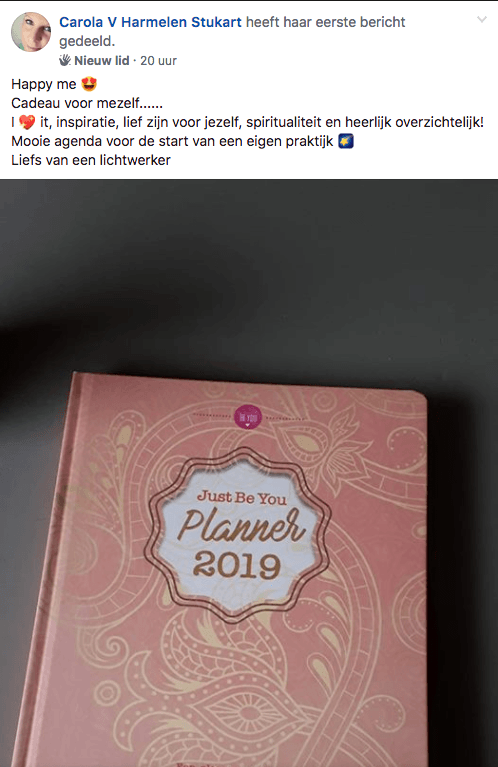Click the shooting star emoji after praktijk

346,141
